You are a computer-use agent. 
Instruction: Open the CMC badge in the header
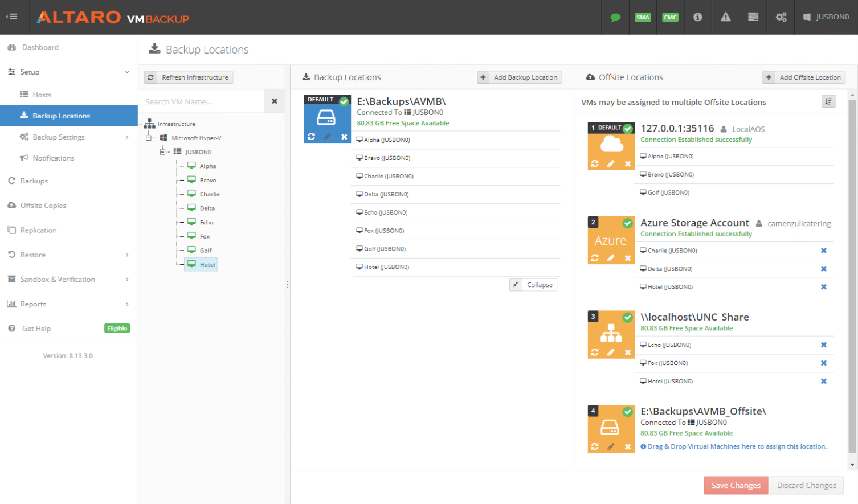coord(670,17)
